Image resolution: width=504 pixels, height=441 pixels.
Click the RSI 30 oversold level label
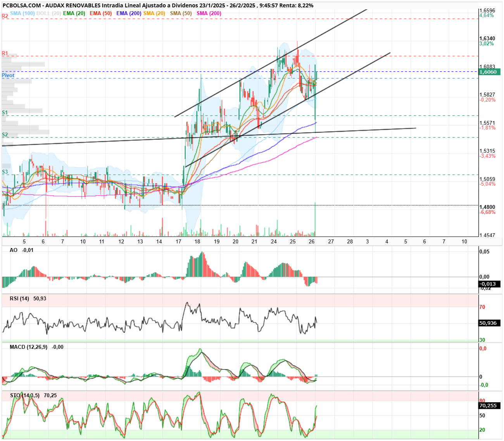(x=482, y=340)
